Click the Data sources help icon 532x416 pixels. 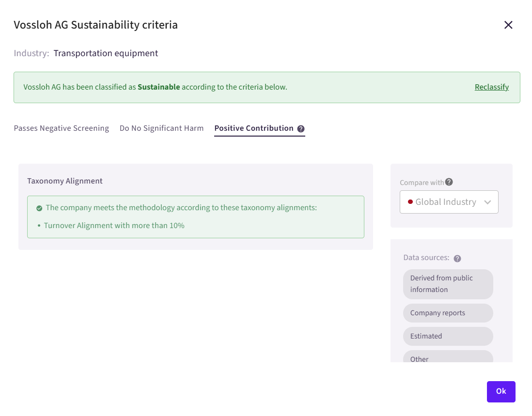(x=457, y=258)
